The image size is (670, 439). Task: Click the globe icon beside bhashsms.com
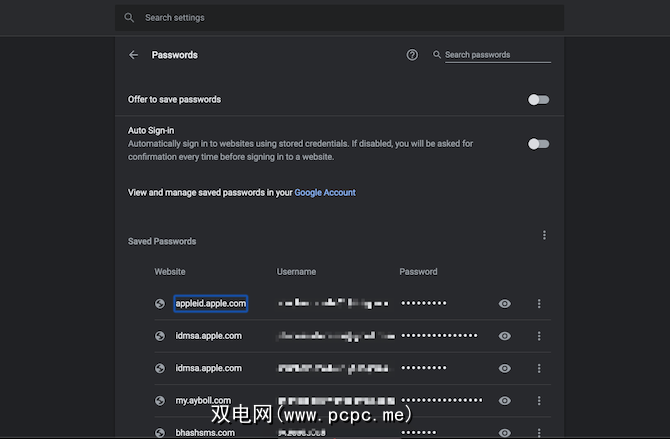(160, 432)
